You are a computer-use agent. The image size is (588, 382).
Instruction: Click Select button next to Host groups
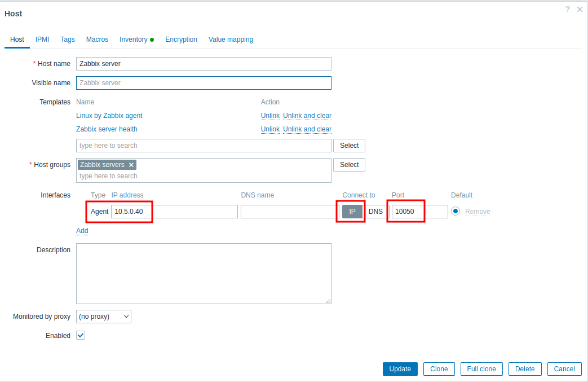pyautogui.click(x=349, y=165)
